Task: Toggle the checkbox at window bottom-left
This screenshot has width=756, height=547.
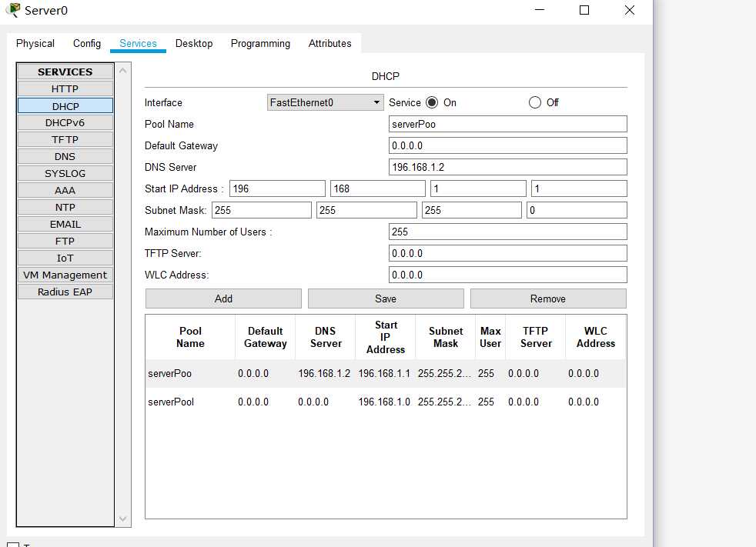Action: [x=13, y=545]
